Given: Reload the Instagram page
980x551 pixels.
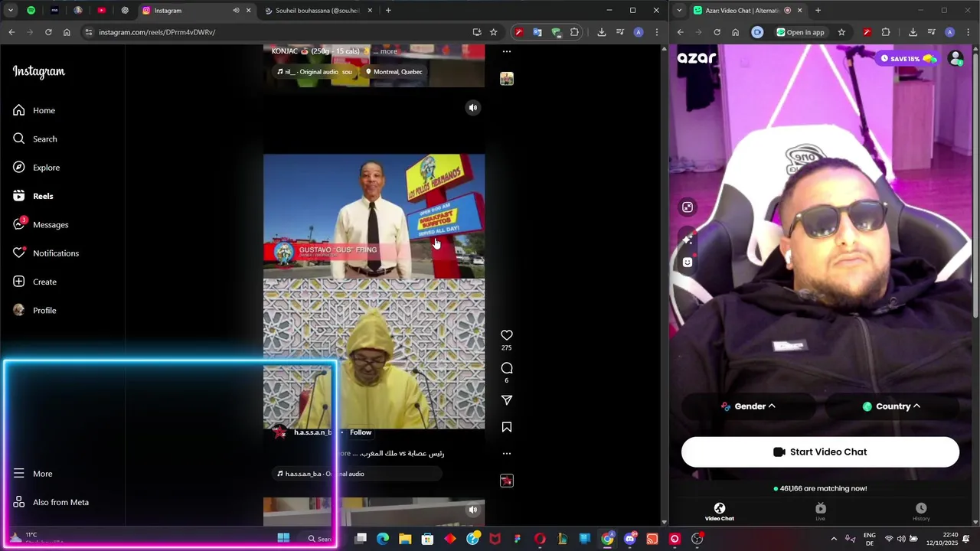Looking at the screenshot, I should (x=48, y=32).
